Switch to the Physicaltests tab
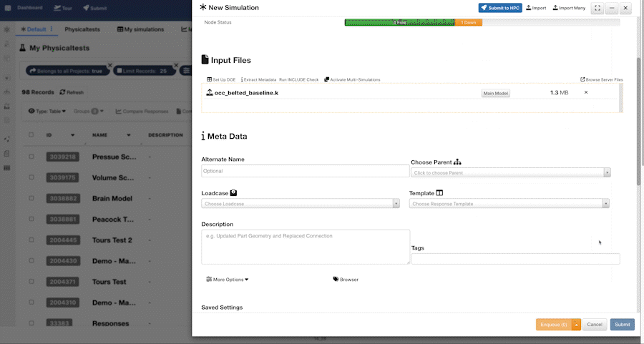The image size is (644, 344). (x=82, y=29)
